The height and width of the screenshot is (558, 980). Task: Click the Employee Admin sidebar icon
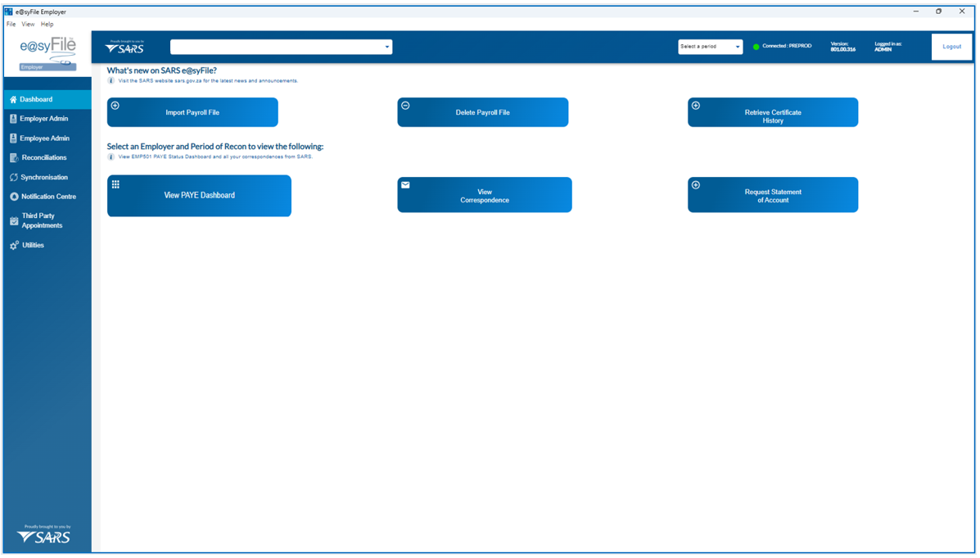tap(13, 138)
